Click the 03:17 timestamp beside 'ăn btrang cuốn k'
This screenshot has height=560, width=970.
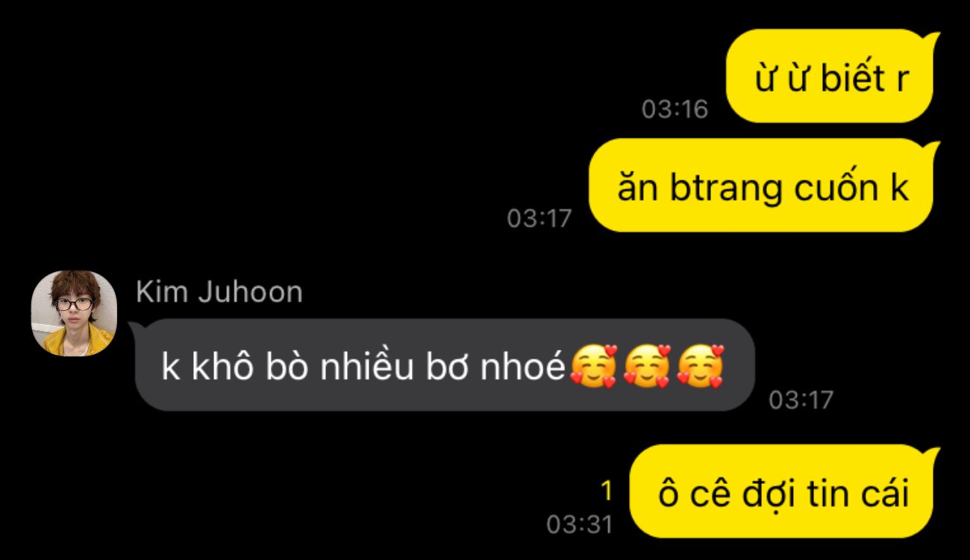(x=539, y=218)
